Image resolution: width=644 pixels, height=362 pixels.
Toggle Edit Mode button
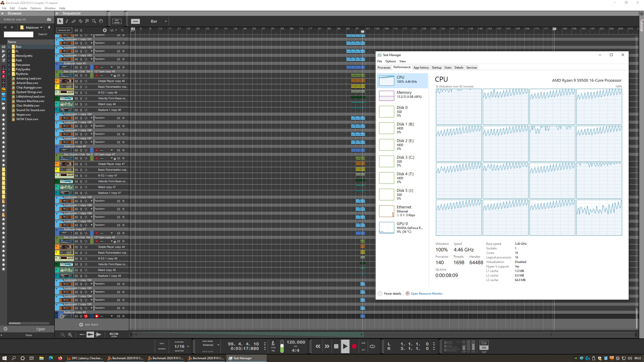pos(117,21)
